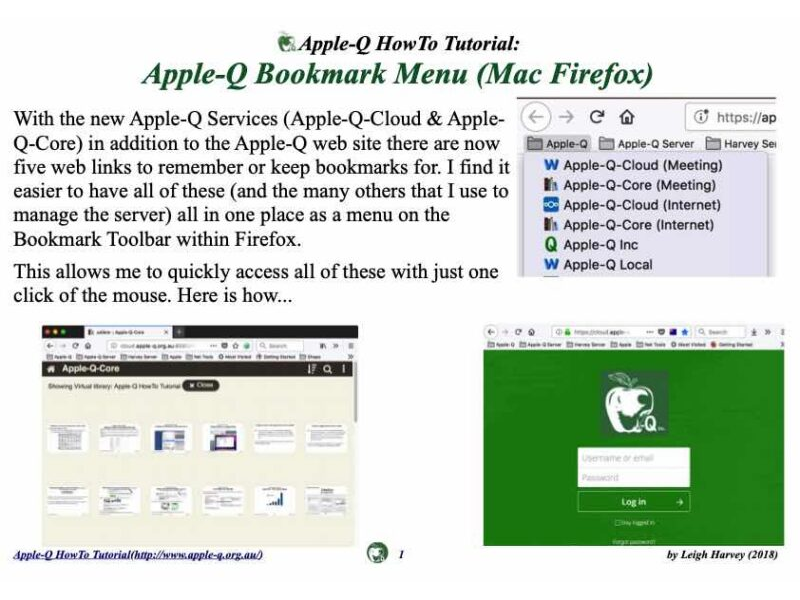The width and height of the screenshot is (800, 600).
Task: Choose Apple-Q Local bookmark
Action: [x=598, y=265]
